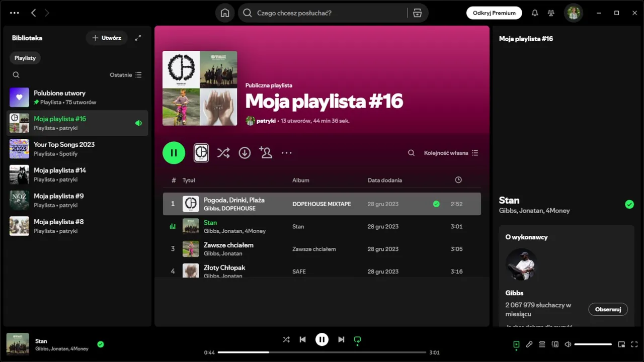Toggle shuffle in the playlist header
This screenshot has height=362, width=644.
pyautogui.click(x=223, y=153)
